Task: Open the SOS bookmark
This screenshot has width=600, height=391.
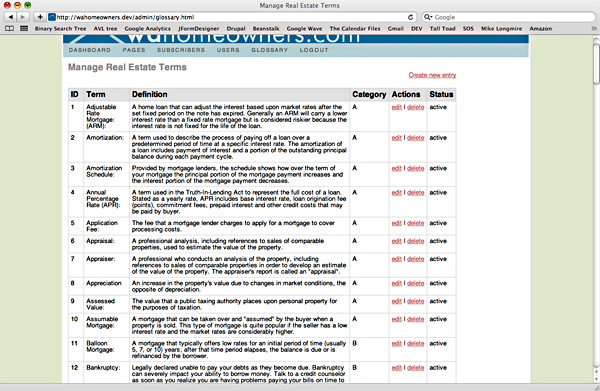Action: click(x=468, y=29)
